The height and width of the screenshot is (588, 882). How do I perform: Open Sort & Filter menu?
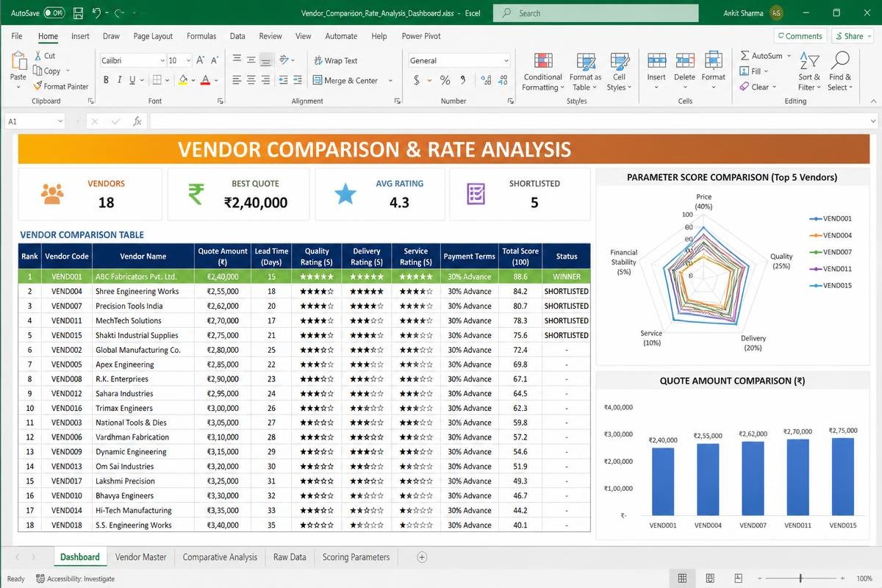coord(808,71)
